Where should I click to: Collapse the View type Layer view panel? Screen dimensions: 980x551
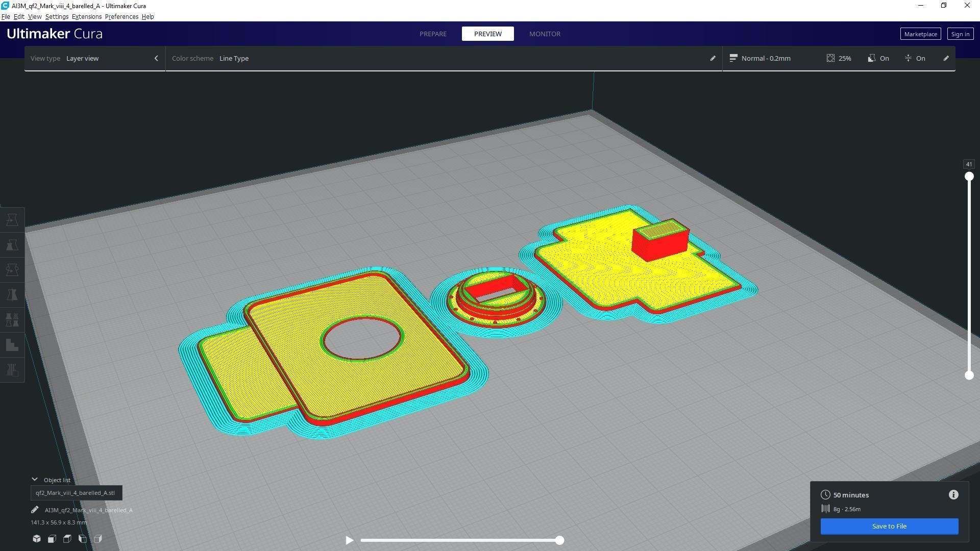(156, 58)
